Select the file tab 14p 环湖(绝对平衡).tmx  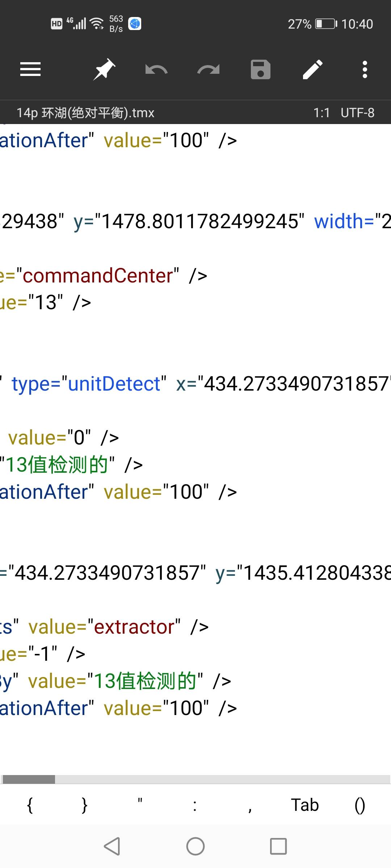coord(85,113)
